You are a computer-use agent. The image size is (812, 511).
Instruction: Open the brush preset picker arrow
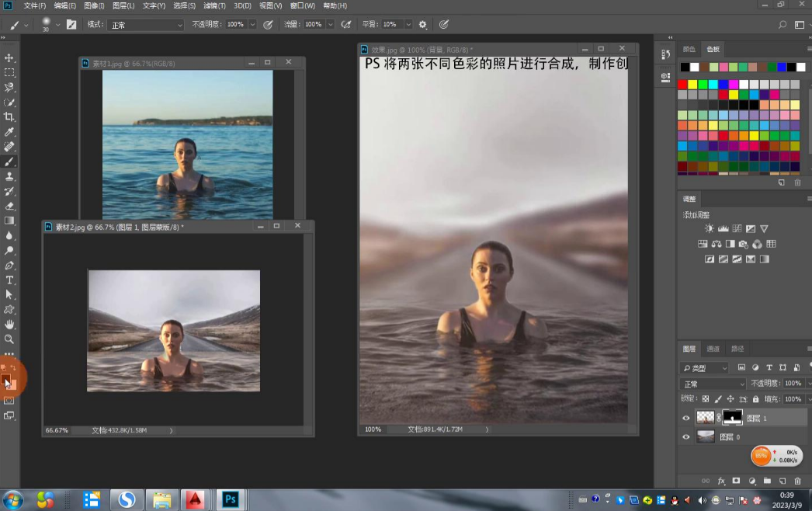click(57, 24)
